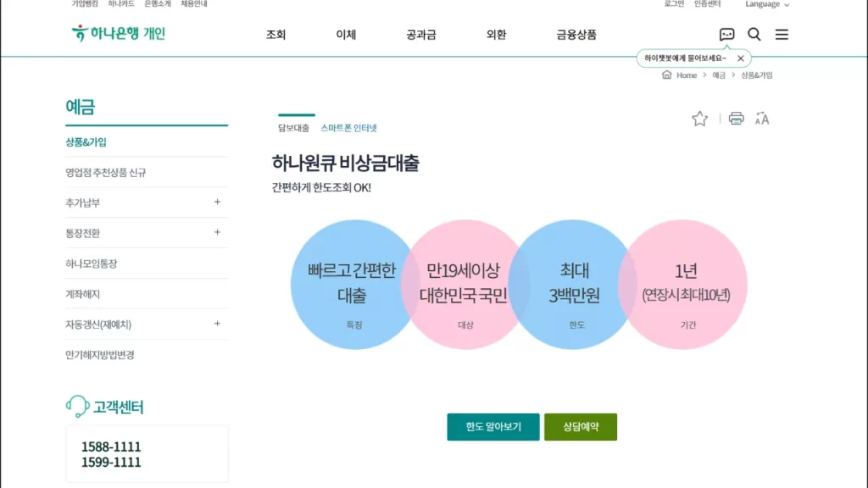Click the 예금 sidebar heading
868x488 pixels.
[81, 106]
